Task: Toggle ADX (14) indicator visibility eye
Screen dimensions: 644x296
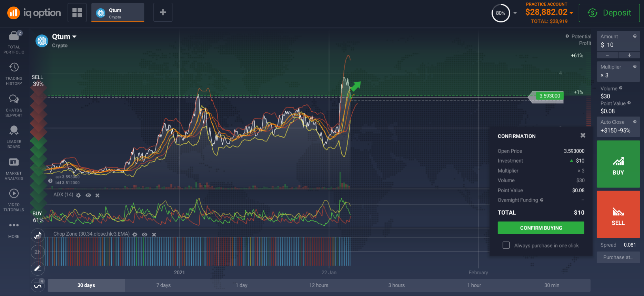Action: tap(88, 195)
